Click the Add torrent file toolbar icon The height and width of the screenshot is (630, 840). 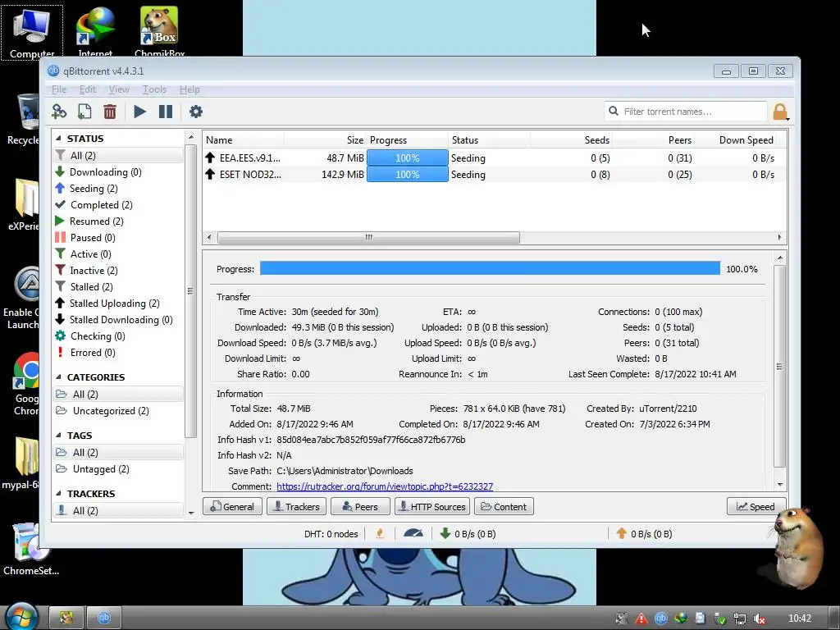84,112
